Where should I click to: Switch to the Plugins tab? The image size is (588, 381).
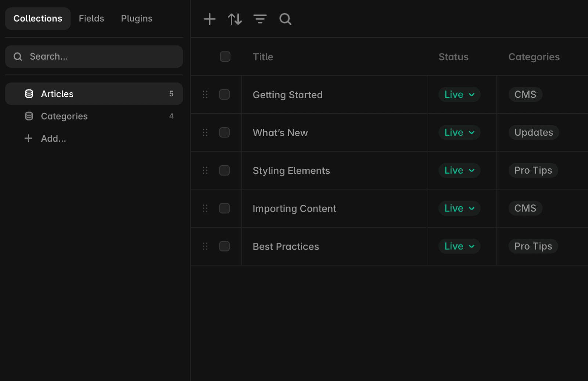click(x=137, y=18)
